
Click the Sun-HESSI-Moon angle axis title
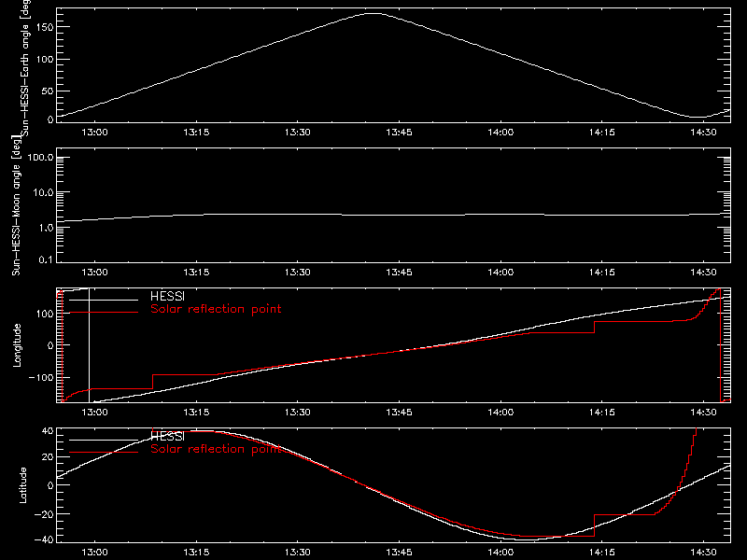[17, 205]
